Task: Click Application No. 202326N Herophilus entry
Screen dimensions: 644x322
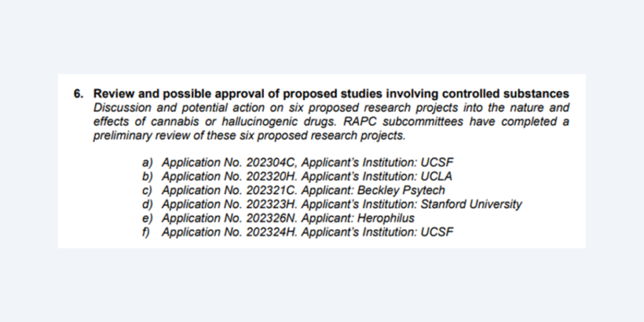Action: click(x=288, y=218)
